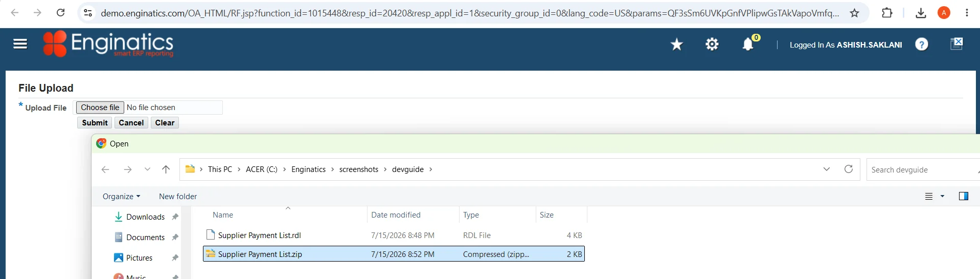Open Documents in navigation pane
This screenshot has height=279, width=980.
pyautogui.click(x=146, y=238)
